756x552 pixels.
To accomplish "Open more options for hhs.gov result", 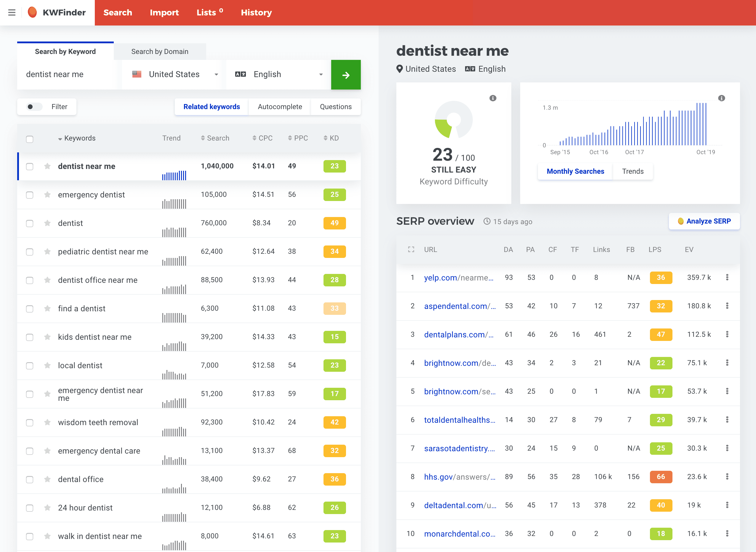I will point(727,476).
